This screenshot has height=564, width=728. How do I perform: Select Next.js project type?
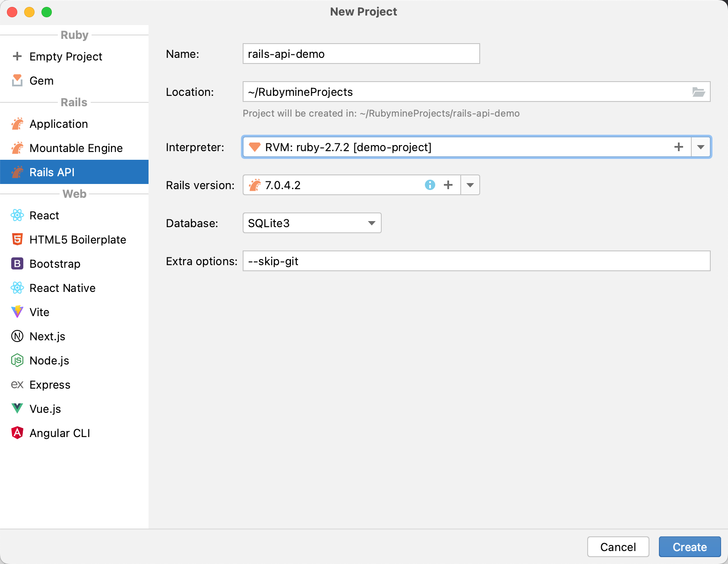coord(74,336)
